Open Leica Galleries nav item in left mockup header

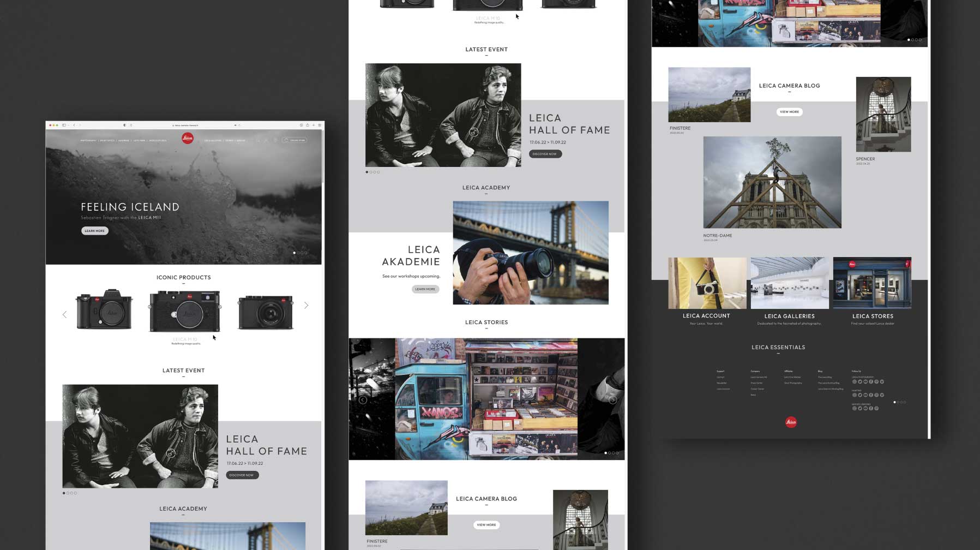[213, 141]
